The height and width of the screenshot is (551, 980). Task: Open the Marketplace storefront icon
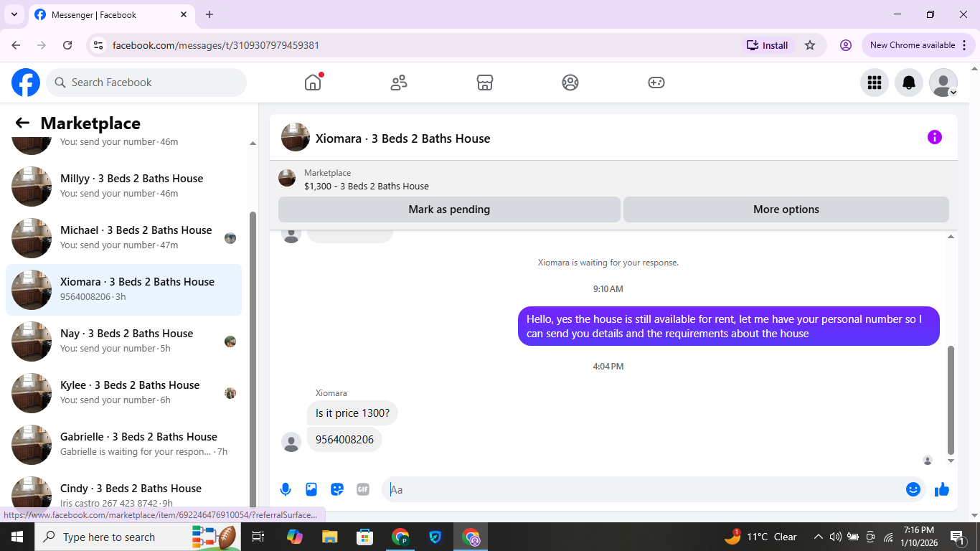pyautogui.click(x=485, y=83)
